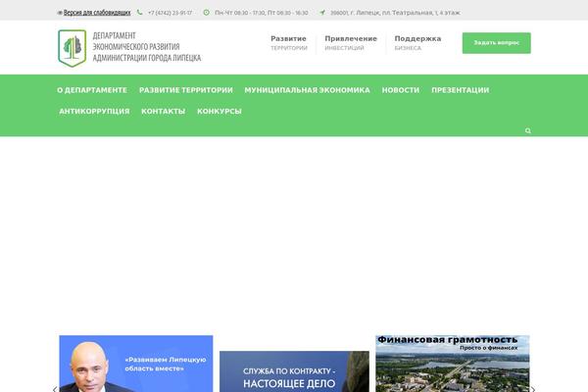Open 'Служба по контракту' banner
The width and height of the screenshot is (588, 392).
click(x=294, y=371)
